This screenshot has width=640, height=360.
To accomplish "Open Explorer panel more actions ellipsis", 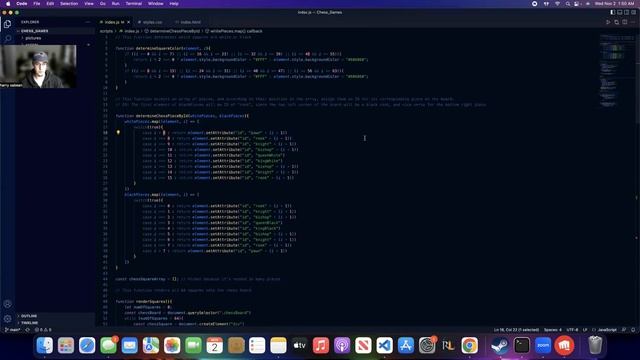I will (x=88, y=22).
